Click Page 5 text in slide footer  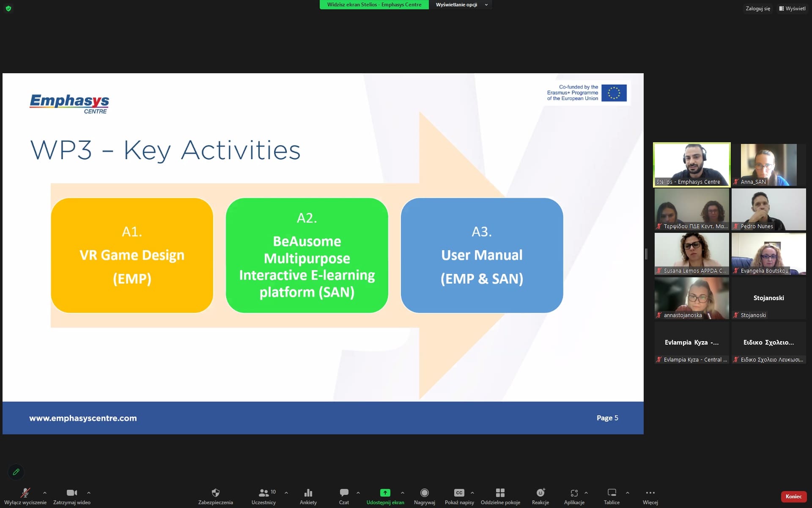pos(607,418)
